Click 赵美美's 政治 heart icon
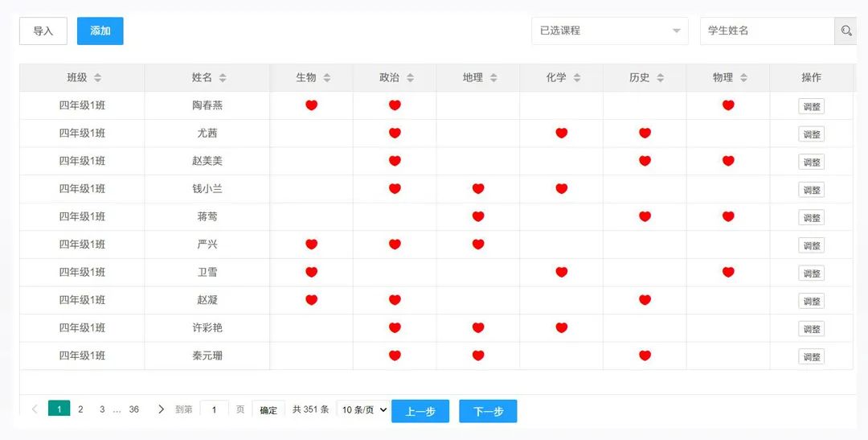The width and height of the screenshot is (868, 440). click(395, 161)
